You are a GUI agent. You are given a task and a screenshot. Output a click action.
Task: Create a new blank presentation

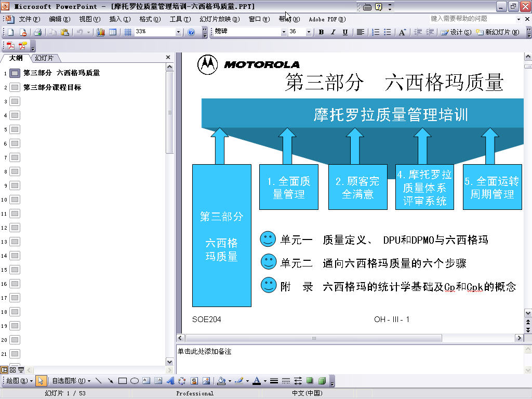[x=10, y=32]
